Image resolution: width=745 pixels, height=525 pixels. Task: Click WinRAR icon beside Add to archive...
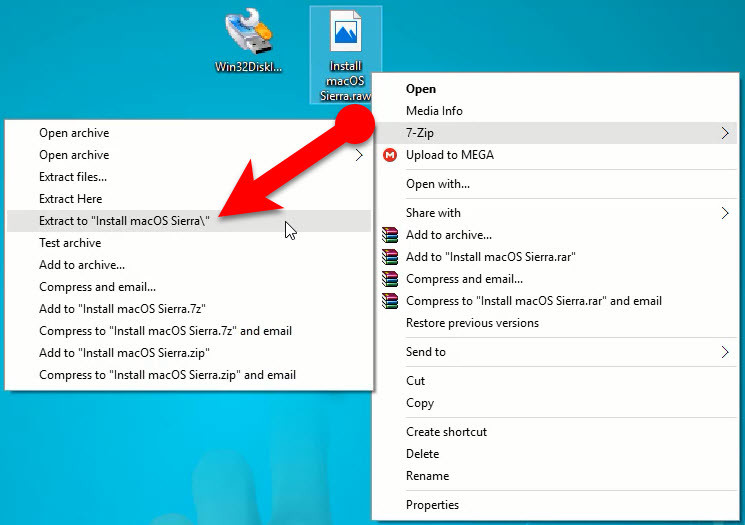coord(390,235)
